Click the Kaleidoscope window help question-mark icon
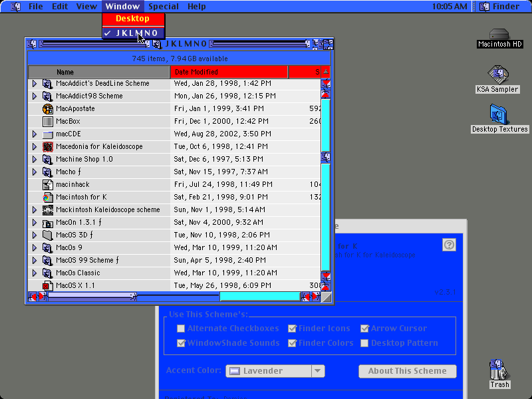 coord(449,245)
